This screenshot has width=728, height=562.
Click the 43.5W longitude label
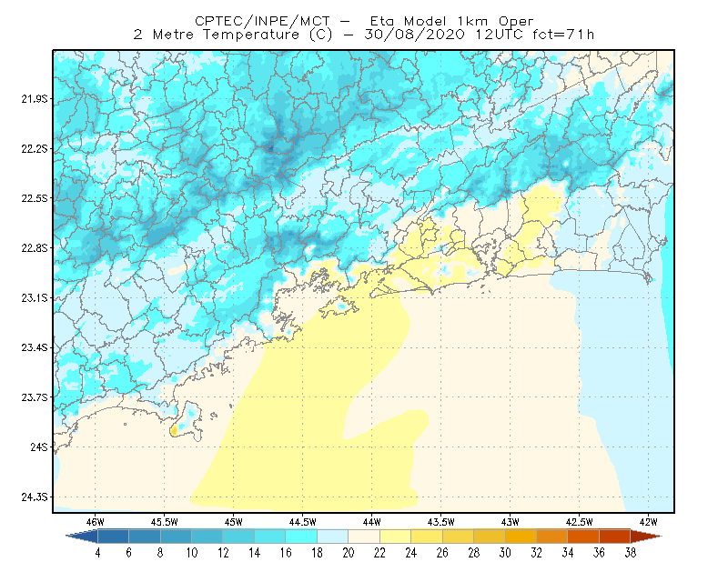[x=440, y=522]
